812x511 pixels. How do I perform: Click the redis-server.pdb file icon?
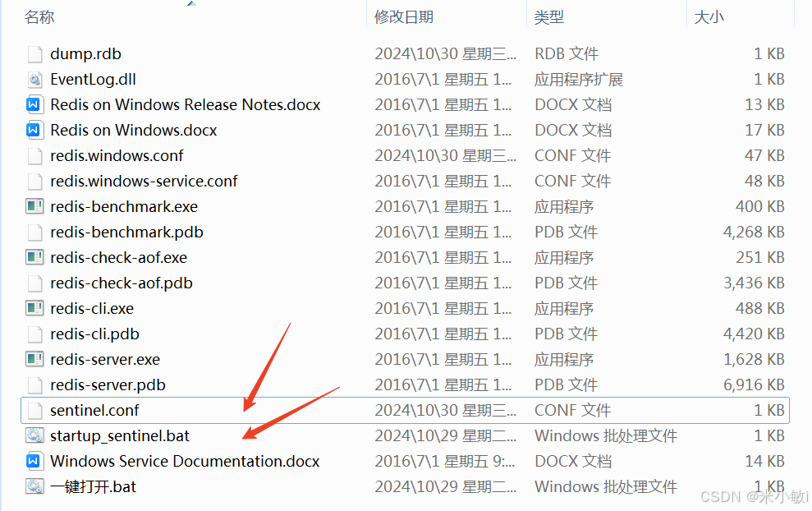pyautogui.click(x=34, y=384)
